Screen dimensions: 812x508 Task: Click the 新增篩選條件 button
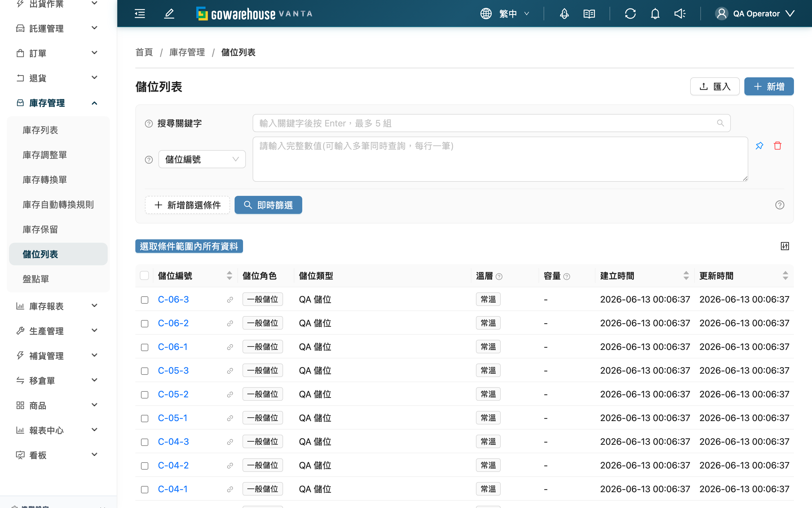point(187,205)
